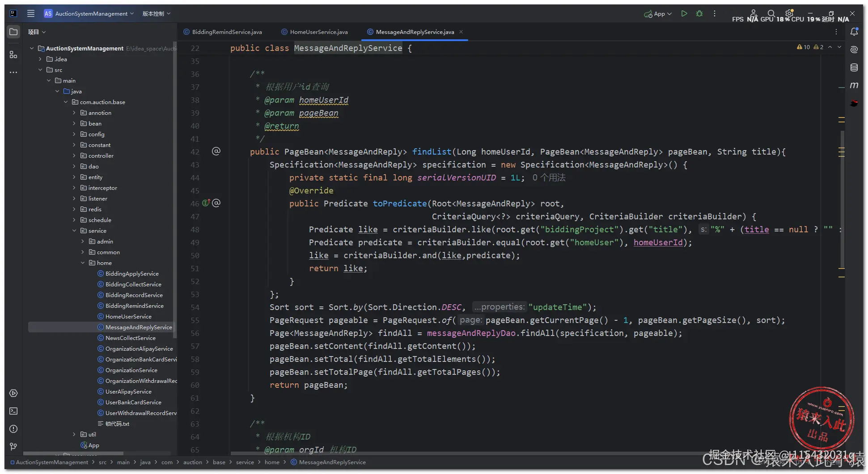Select the App class in tree
Image resolution: width=868 pixels, height=474 pixels.
tap(90, 445)
